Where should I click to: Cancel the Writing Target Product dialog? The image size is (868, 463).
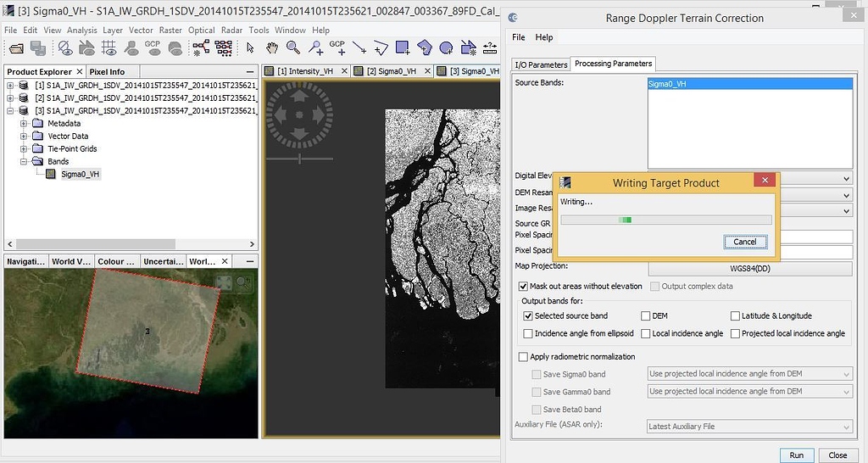click(744, 242)
